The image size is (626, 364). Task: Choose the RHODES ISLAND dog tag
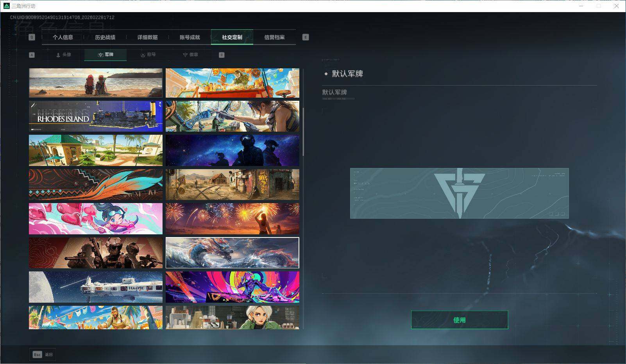tap(96, 116)
